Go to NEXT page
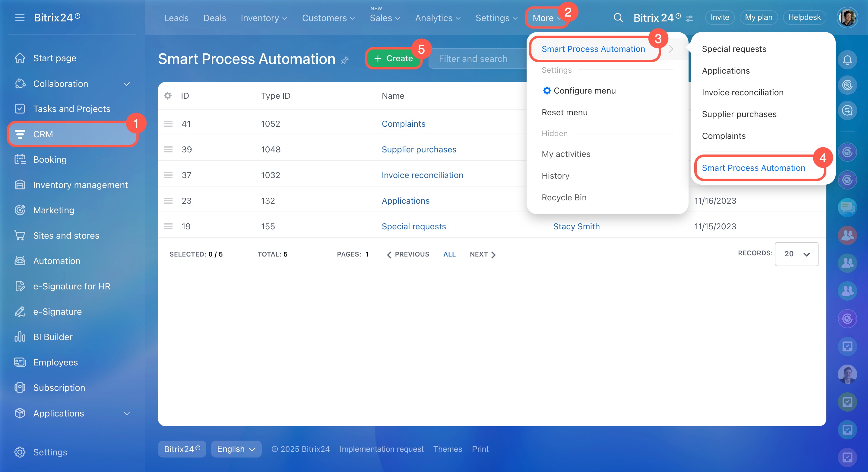The height and width of the screenshot is (472, 868). [483, 254]
